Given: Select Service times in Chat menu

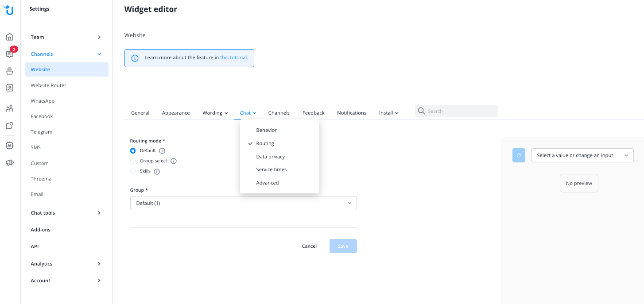Looking at the screenshot, I should [271, 169].
